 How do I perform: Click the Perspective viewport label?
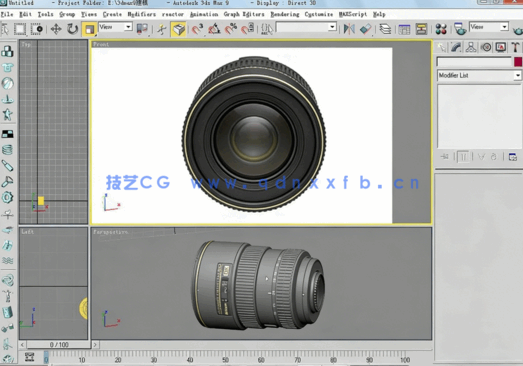110,232
